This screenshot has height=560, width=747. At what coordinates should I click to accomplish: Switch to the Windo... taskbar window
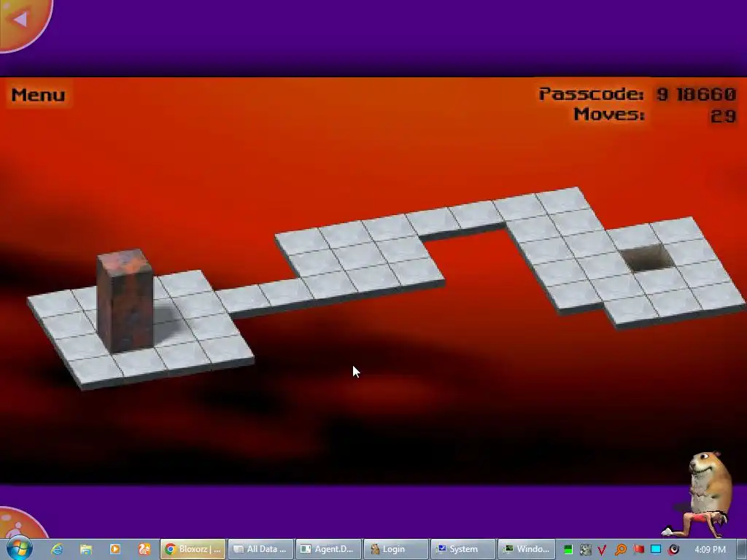[x=527, y=549]
